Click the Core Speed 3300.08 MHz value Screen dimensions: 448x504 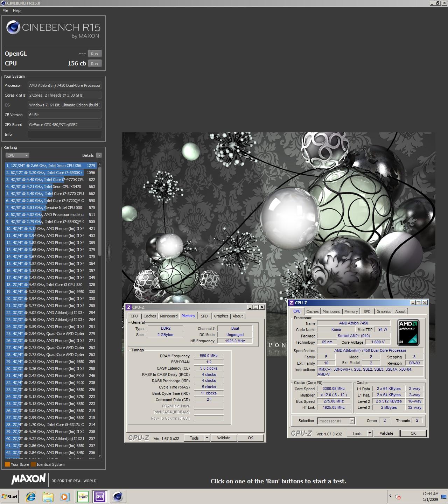tap(334, 388)
